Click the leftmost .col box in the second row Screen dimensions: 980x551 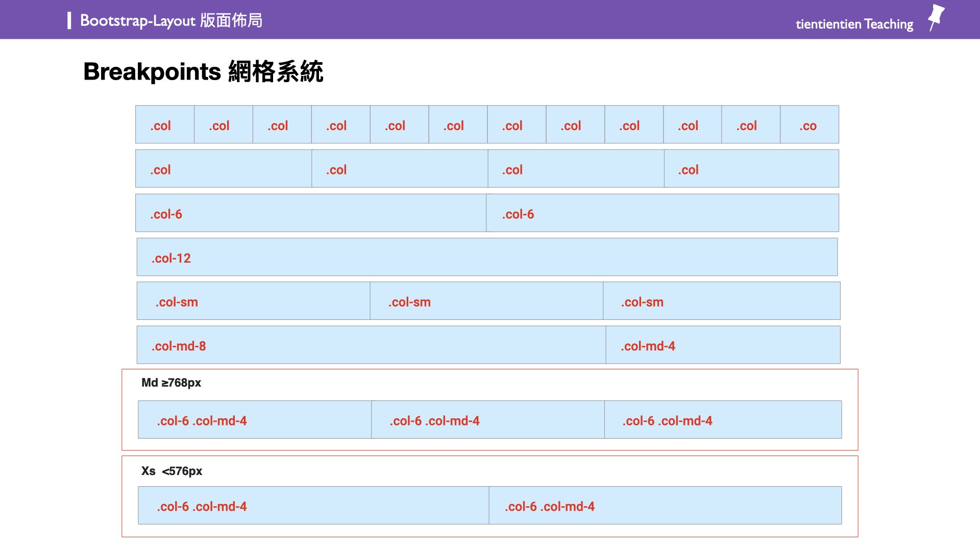[x=223, y=169]
